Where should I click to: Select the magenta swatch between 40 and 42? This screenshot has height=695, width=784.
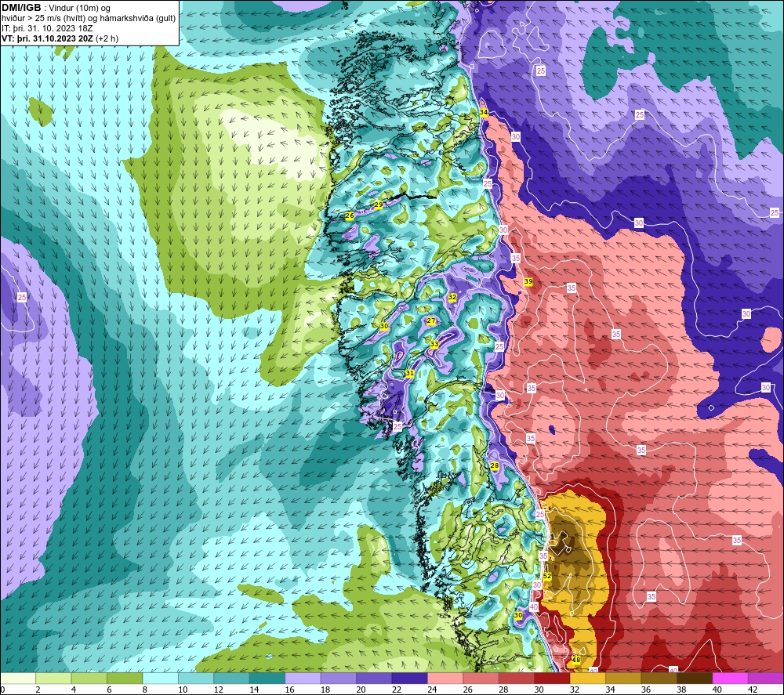731,678
